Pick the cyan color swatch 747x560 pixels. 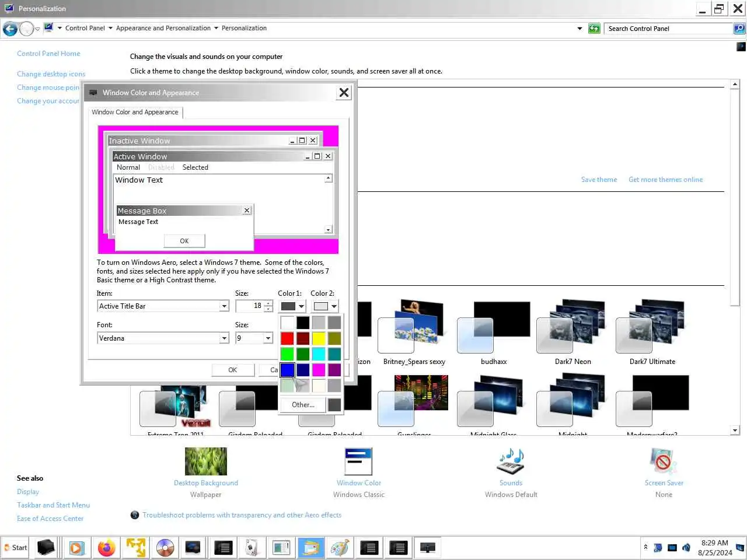click(319, 354)
